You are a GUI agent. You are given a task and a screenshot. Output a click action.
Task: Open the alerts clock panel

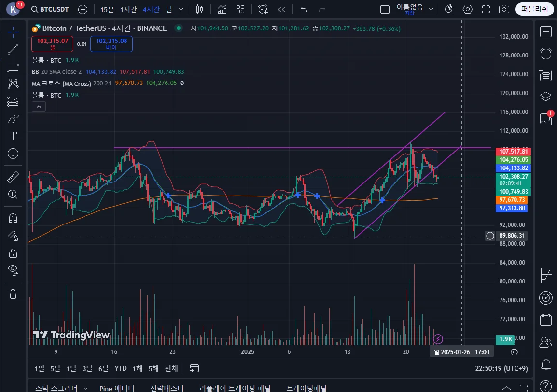tap(545, 53)
